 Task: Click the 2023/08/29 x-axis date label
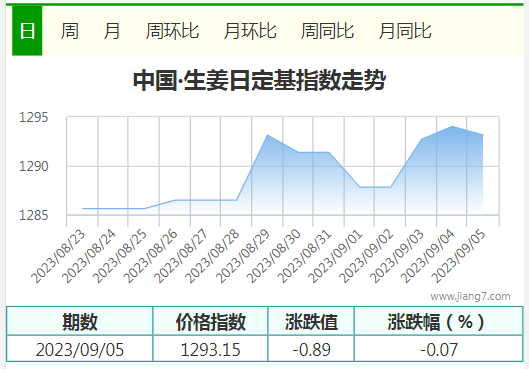click(x=243, y=256)
